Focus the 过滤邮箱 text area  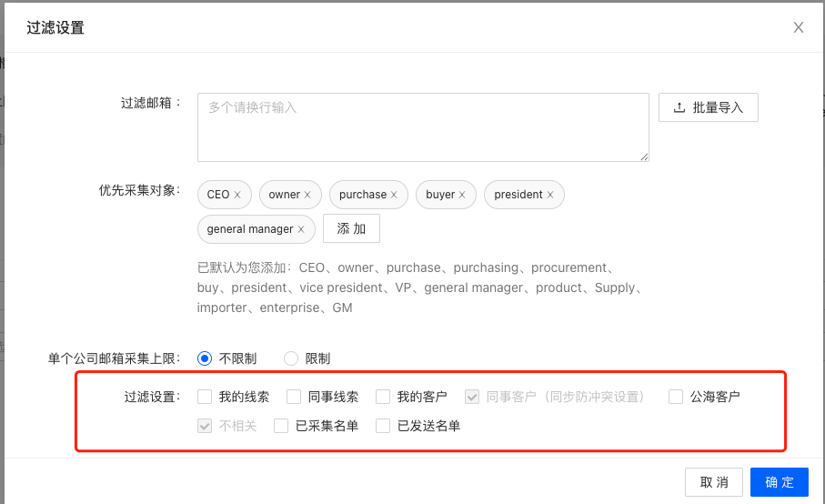coord(423,127)
